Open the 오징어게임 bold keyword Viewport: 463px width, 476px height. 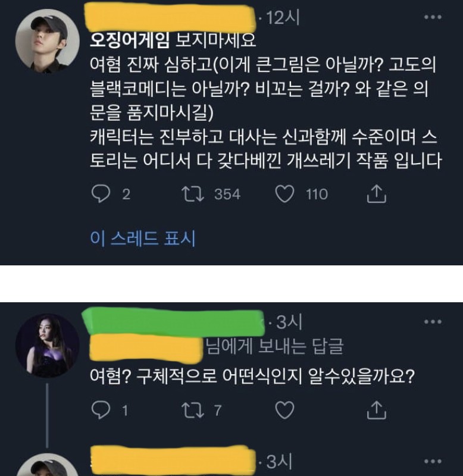pos(130,39)
